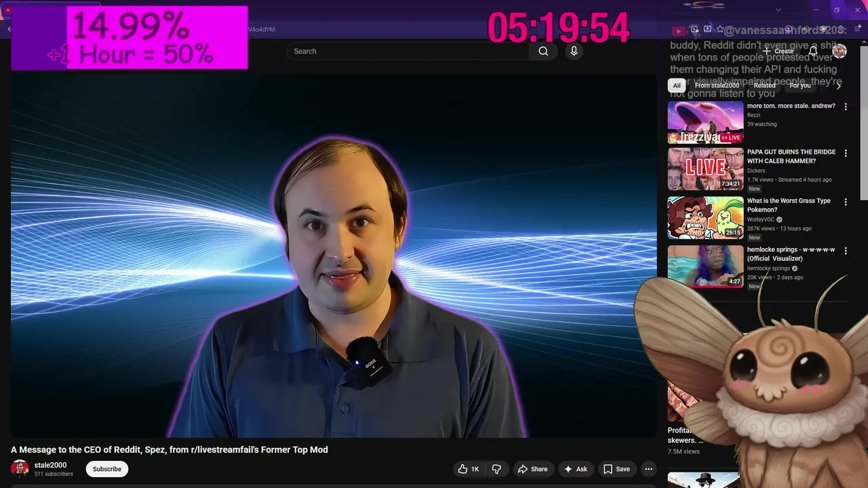Open PAPA GUT BURNS THE BRIDGE thumbnail
This screenshot has width=868, height=488.
[x=705, y=169]
